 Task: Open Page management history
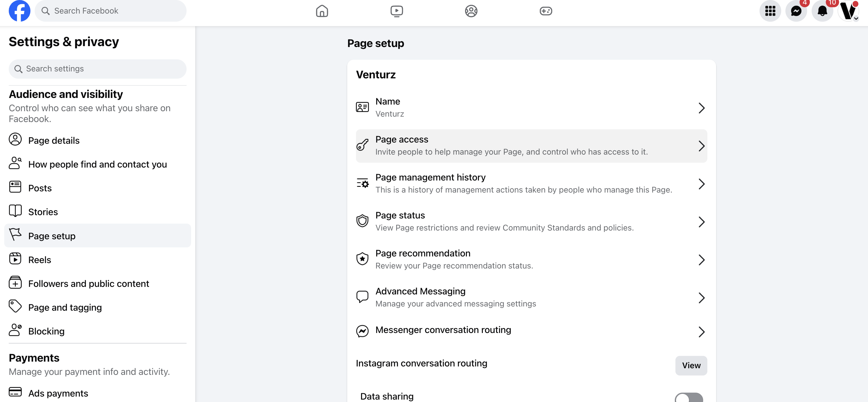pyautogui.click(x=531, y=184)
